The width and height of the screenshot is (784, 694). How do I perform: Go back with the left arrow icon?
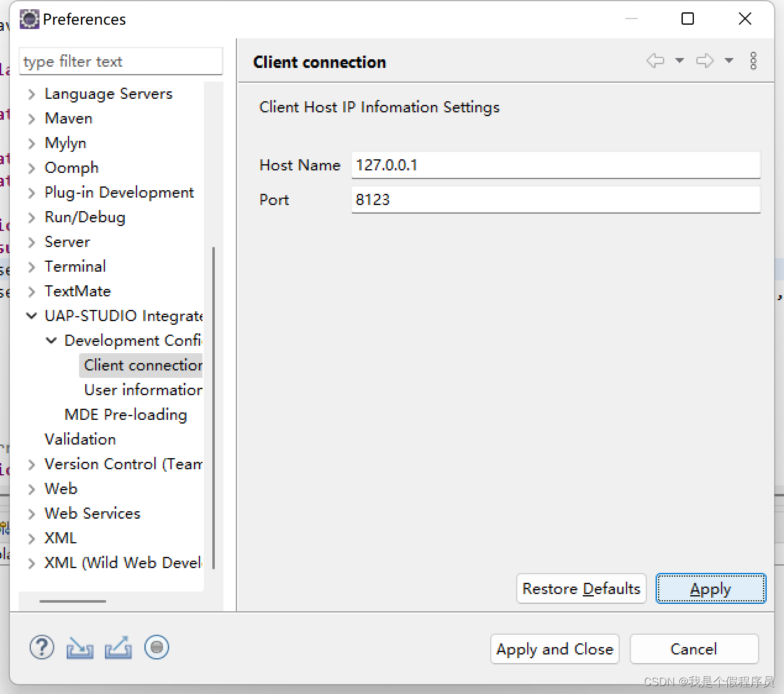point(656,61)
